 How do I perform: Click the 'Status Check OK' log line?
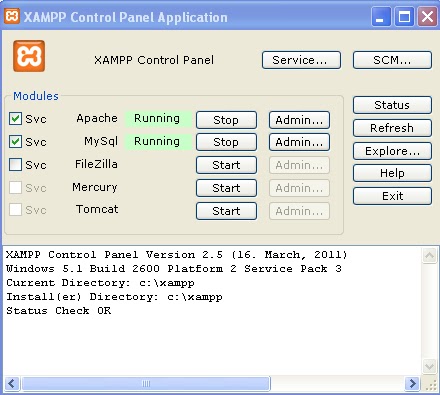(59, 311)
